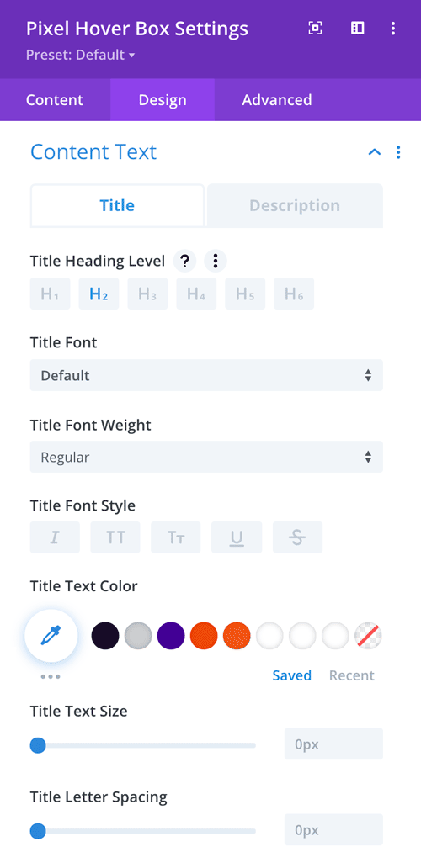The height and width of the screenshot is (868, 421).
Task: Open the Content Text section options menu
Action: tap(398, 152)
